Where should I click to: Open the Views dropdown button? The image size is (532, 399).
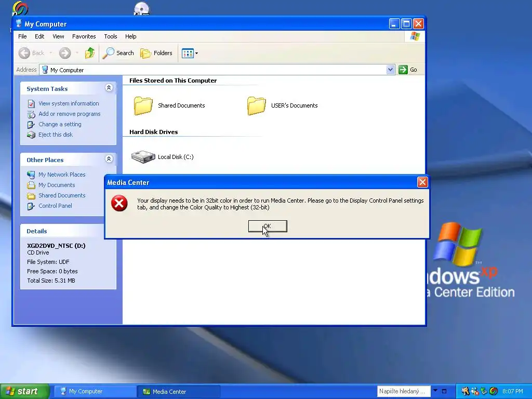pos(190,54)
